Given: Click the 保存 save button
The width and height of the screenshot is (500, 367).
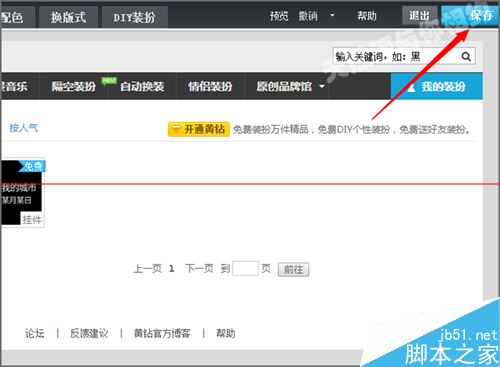Looking at the screenshot, I should tap(470, 16).
